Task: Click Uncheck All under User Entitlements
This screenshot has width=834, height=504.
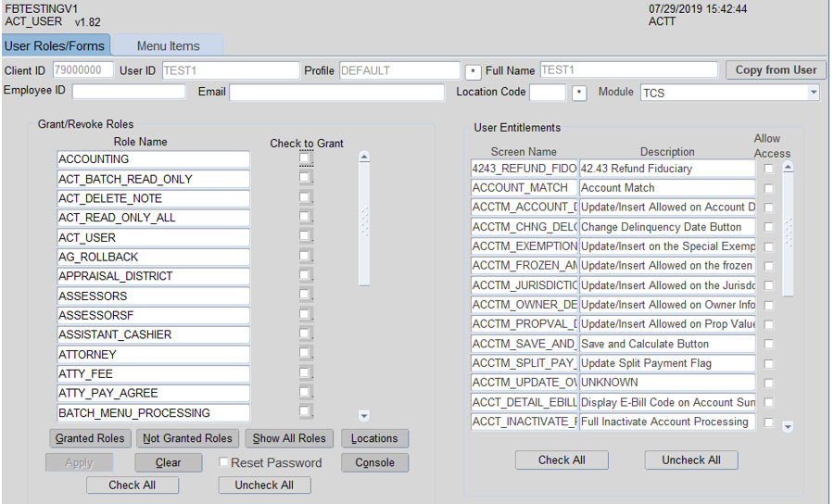Action: (x=691, y=460)
